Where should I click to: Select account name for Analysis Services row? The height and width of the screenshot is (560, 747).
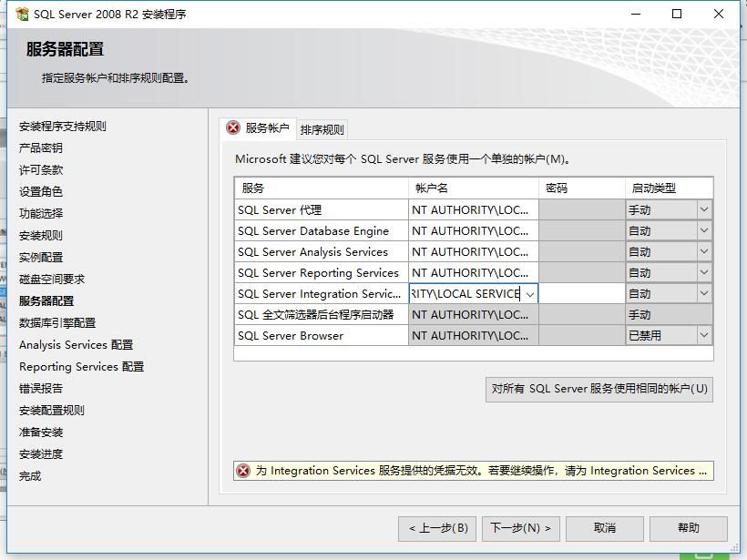coord(474,252)
